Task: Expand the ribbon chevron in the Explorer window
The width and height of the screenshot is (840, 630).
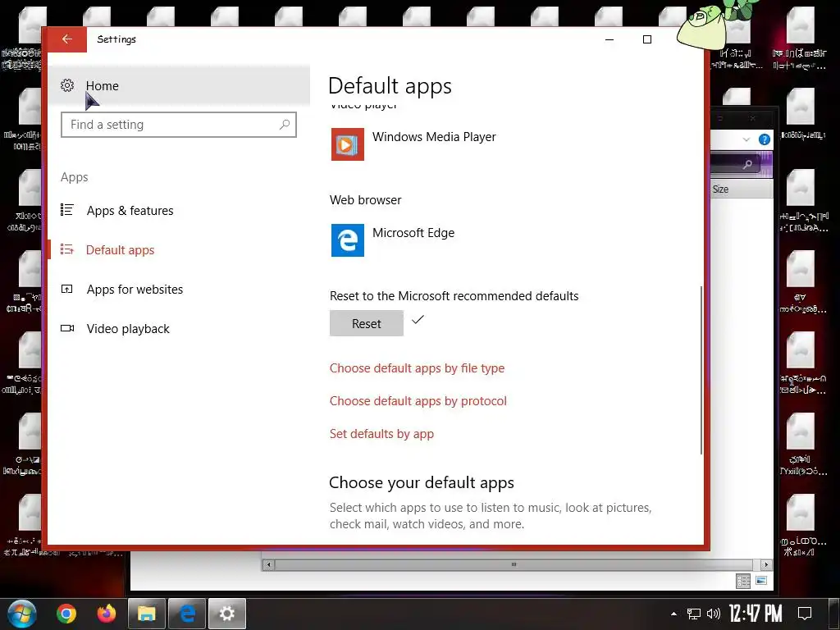Action: coord(746,139)
